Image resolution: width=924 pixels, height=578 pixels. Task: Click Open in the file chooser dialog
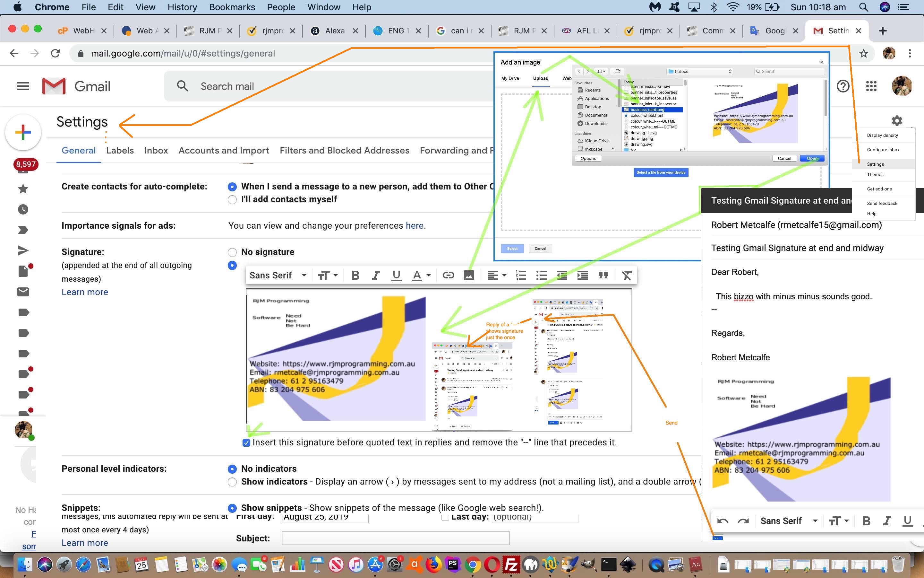pos(812,158)
